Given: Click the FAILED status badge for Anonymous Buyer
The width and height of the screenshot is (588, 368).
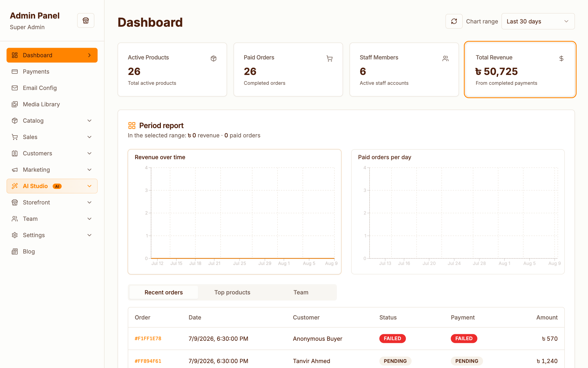Looking at the screenshot, I should click(x=392, y=338).
